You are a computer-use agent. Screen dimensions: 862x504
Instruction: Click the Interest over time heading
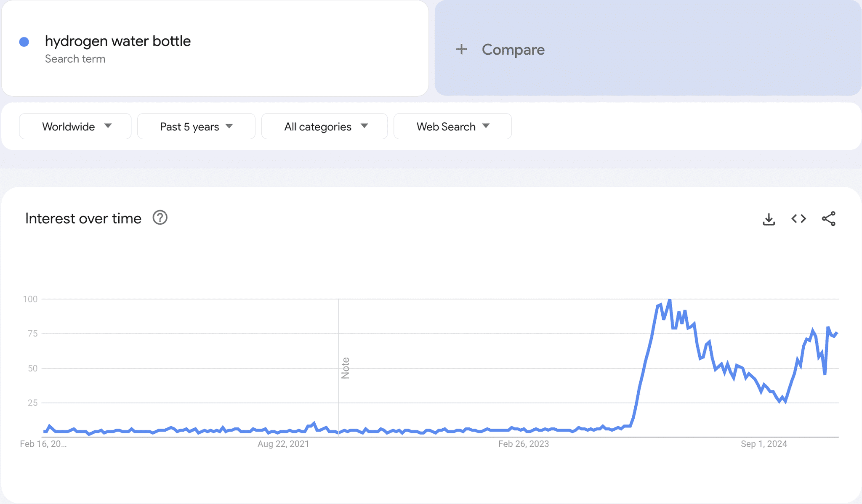(x=83, y=218)
